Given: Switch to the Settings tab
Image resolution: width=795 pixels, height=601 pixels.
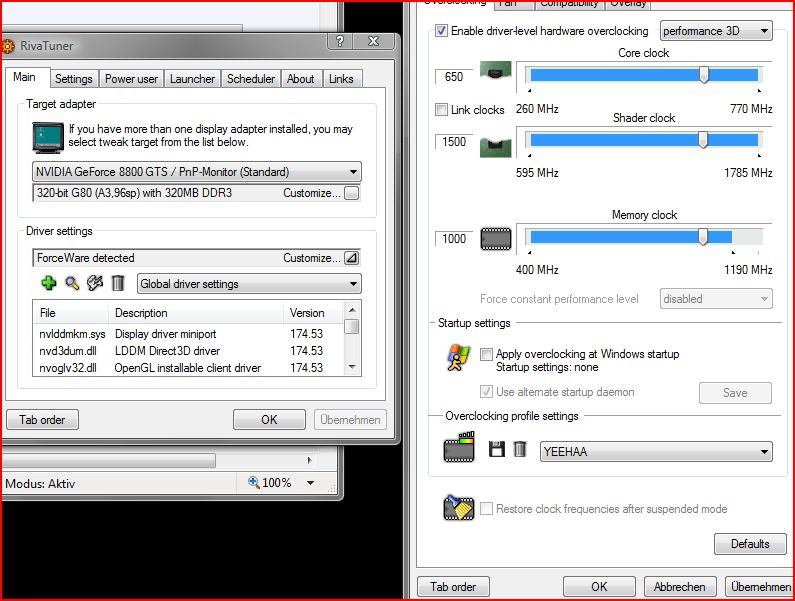Looking at the screenshot, I should tap(74, 79).
